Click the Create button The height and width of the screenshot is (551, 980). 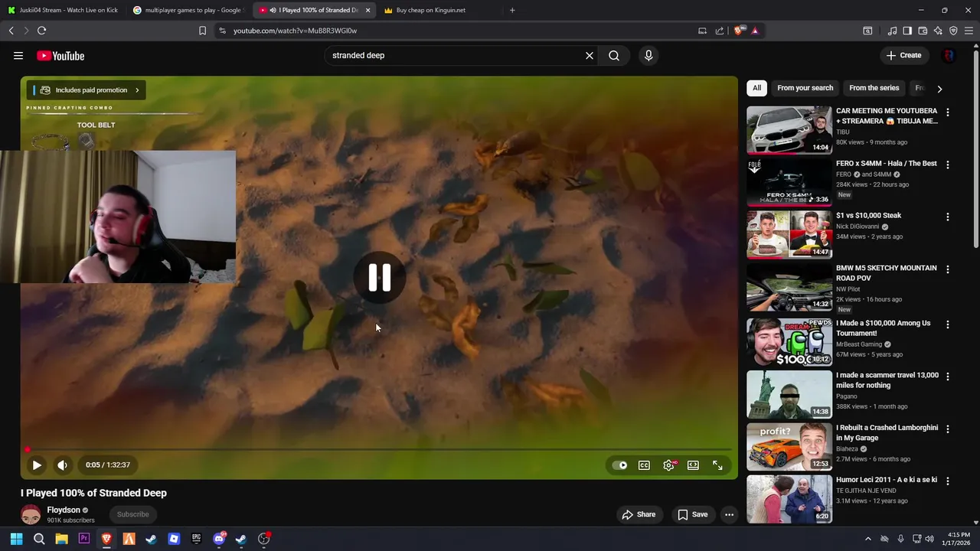point(904,55)
